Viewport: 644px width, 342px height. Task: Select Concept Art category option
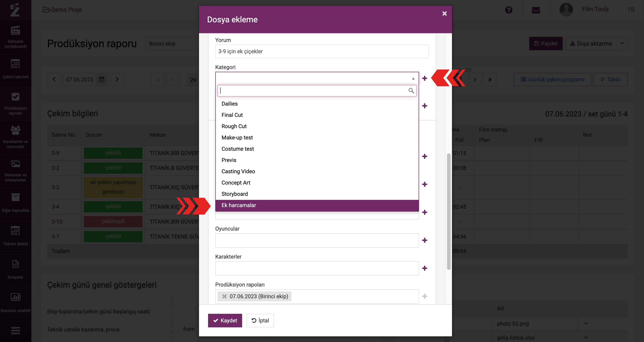pyautogui.click(x=317, y=183)
